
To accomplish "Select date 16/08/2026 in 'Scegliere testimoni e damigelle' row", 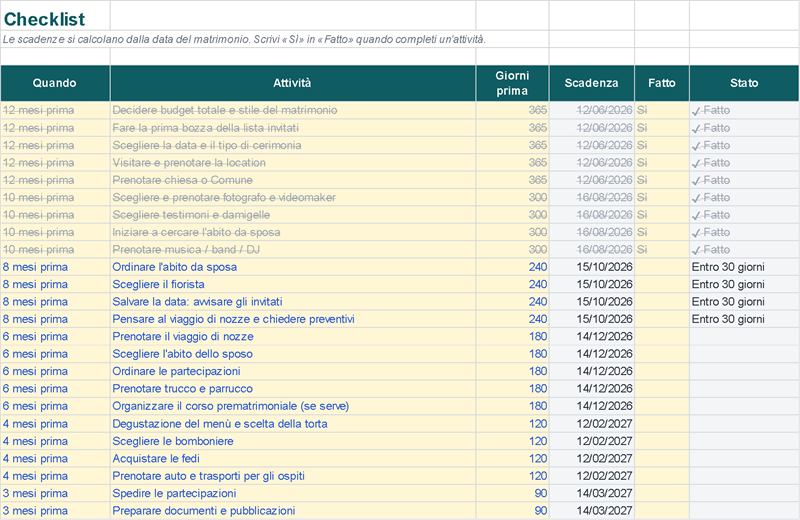I will [x=592, y=214].
